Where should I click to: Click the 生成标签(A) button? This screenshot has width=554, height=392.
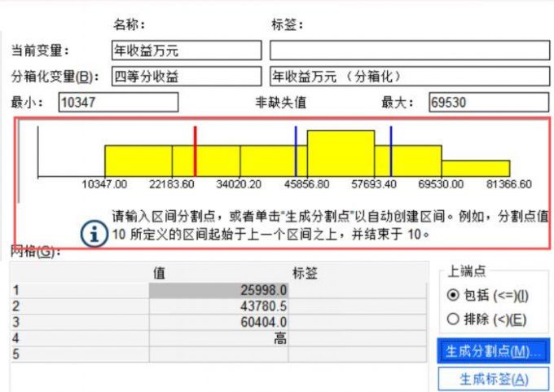click(494, 379)
